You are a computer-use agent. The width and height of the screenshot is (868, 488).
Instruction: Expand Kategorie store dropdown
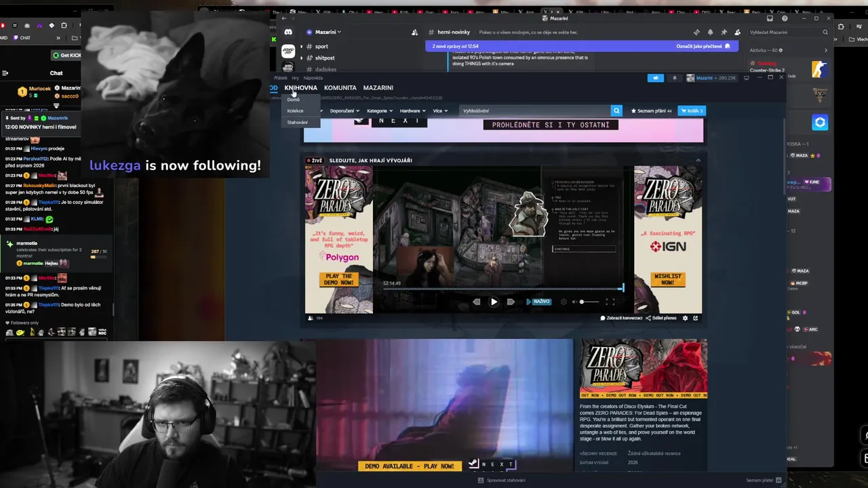(x=379, y=110)
